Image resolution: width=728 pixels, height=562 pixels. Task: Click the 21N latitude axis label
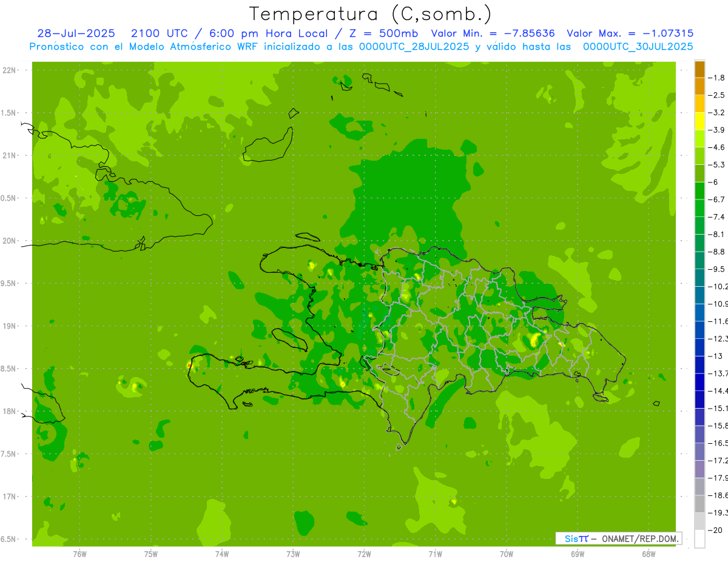click(9, 156)
